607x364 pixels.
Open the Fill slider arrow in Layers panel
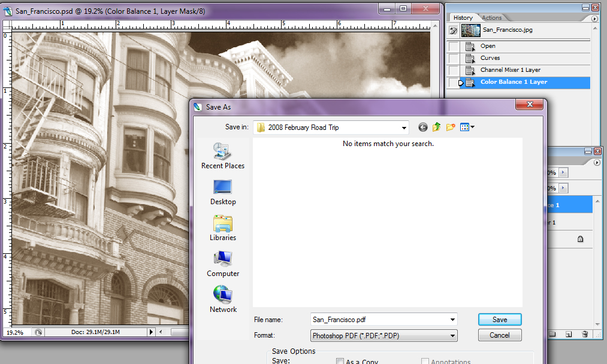pos(564,189)
